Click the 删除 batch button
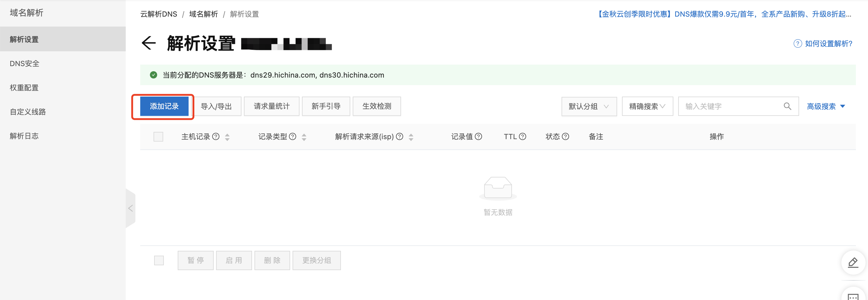868x300 pixels. point(272,260)
